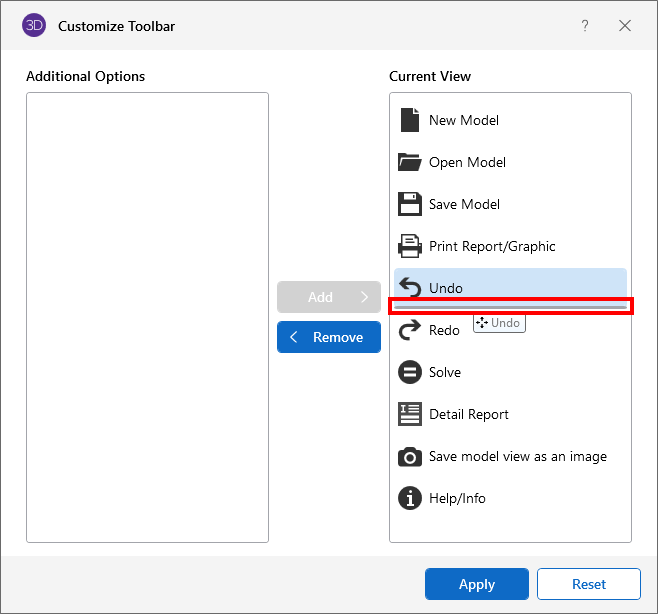The height and width of the screenshot is (614, 658).
Task: Click the Print Report/Graphic printer icon
Action: coord(410,246)
